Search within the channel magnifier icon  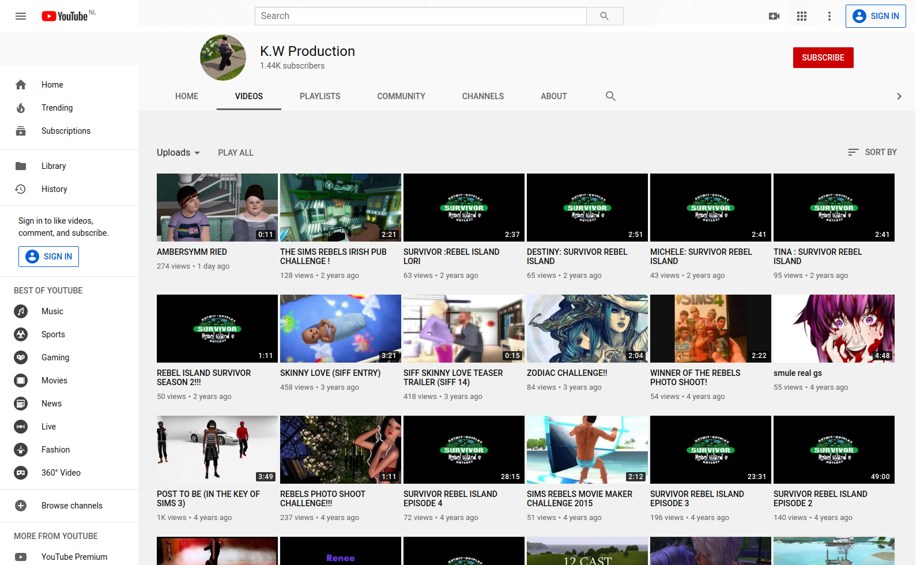click(x=610, y=96)
